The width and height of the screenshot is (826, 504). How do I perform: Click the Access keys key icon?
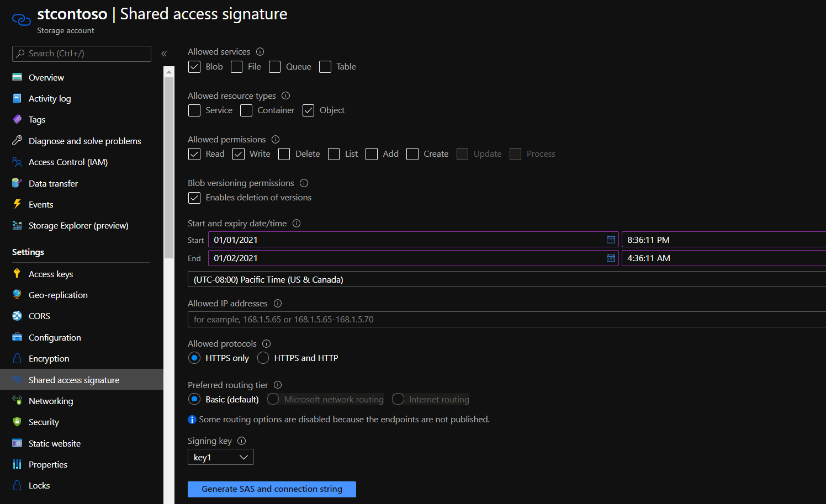click(x=17, y=274)
